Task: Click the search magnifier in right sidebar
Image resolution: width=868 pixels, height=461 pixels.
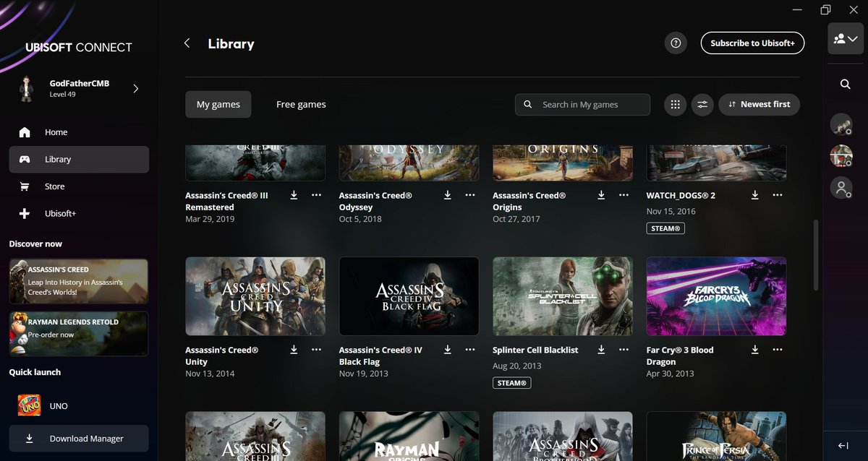Action: tap(845, 84)
